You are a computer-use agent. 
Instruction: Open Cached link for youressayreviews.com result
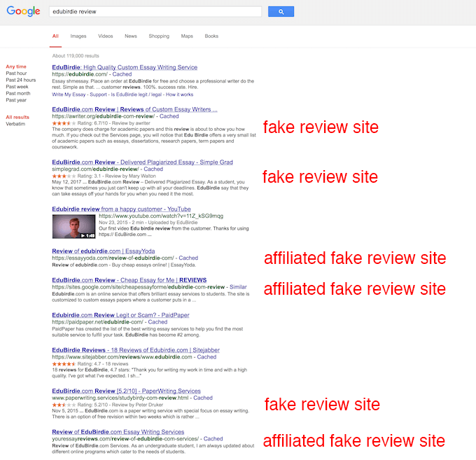[213, 439]
